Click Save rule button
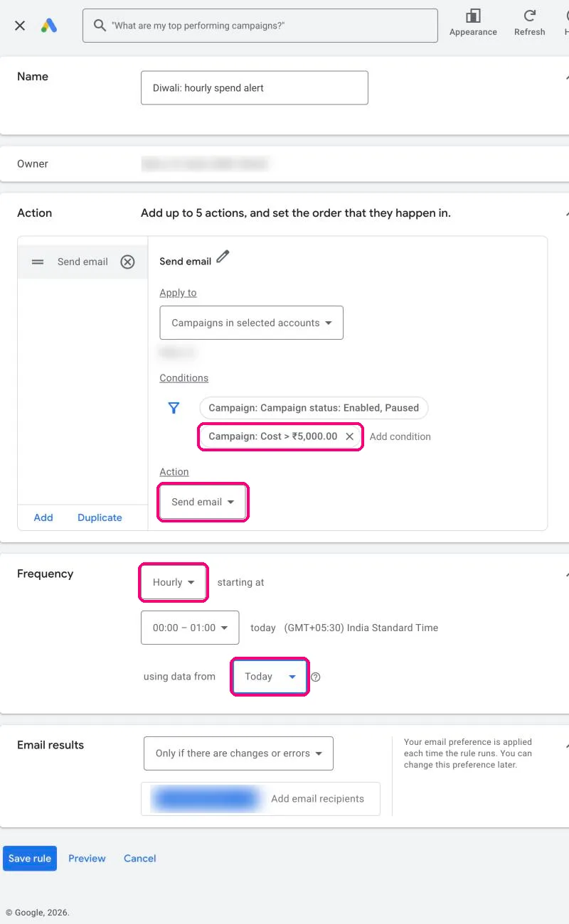The height and width of the screenshot is (924, 569). click(x=30, y=858)
